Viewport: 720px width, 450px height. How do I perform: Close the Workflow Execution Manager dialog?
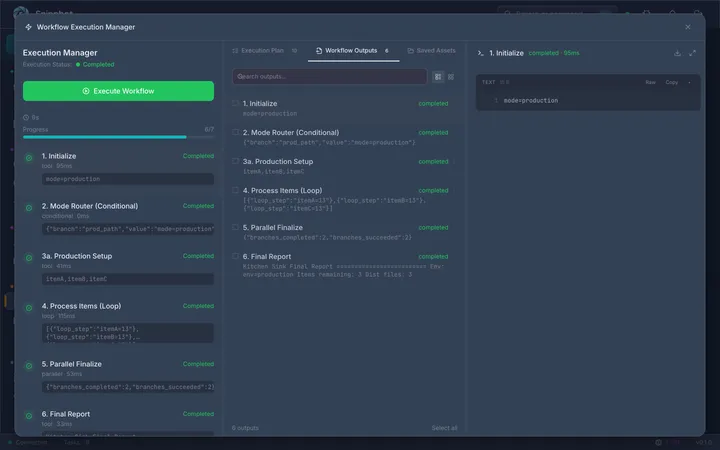point(687,27)
